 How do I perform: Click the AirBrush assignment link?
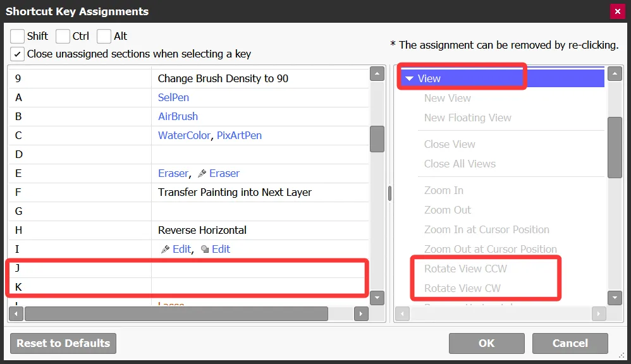[178, 117]
